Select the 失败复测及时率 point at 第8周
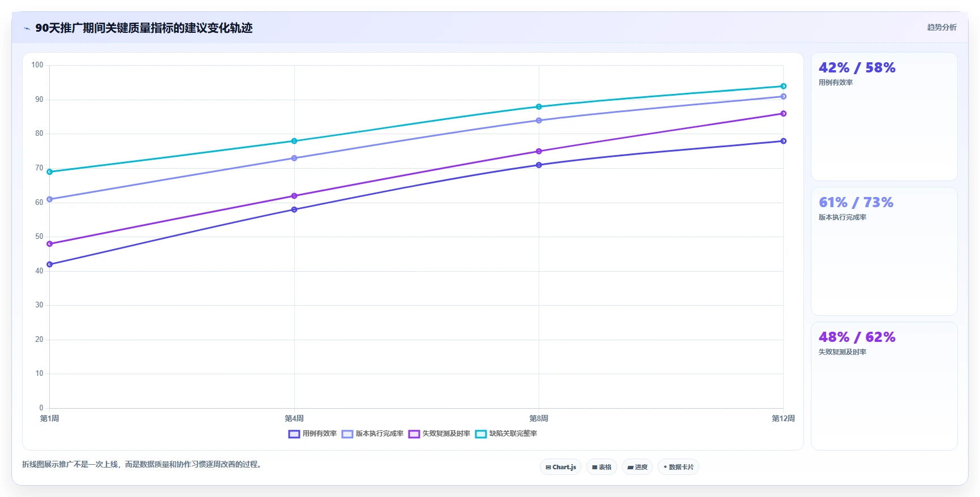The image size is (980, 497). (x=539, y=151)
